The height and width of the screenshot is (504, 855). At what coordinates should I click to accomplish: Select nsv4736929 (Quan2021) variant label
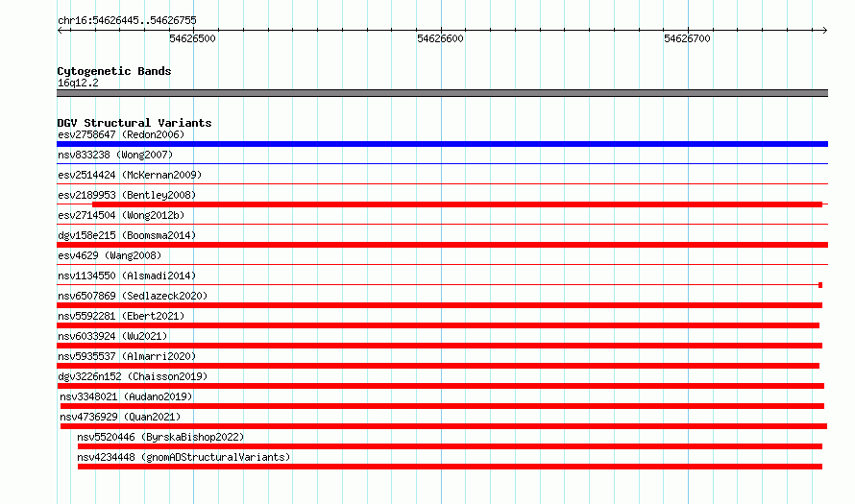[120, 417]
